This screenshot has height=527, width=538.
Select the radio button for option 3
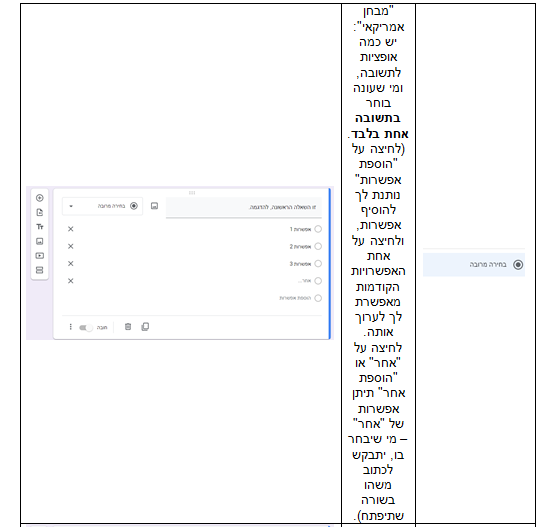coord(318,264)
